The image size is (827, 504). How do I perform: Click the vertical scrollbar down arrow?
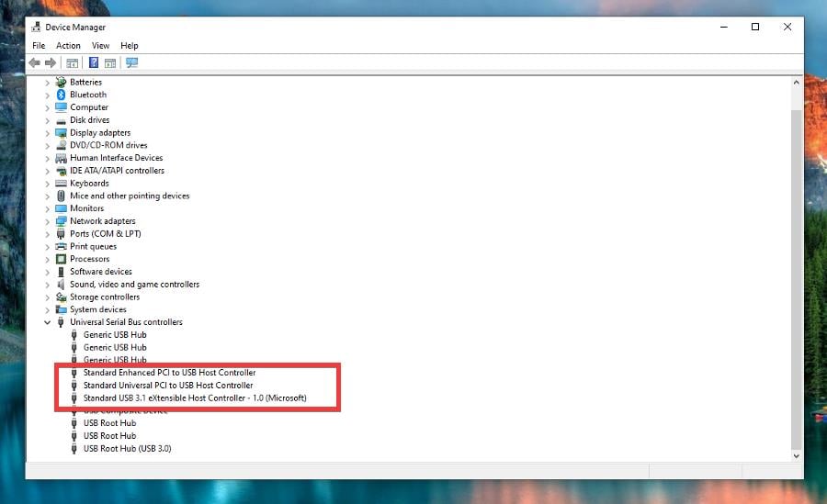[x=797, y=456]
